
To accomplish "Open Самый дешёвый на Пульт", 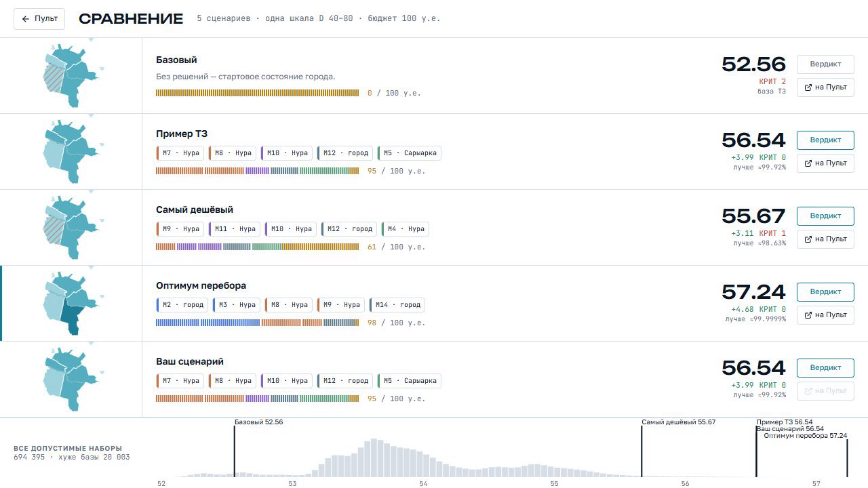I will [x=825, y=239].
